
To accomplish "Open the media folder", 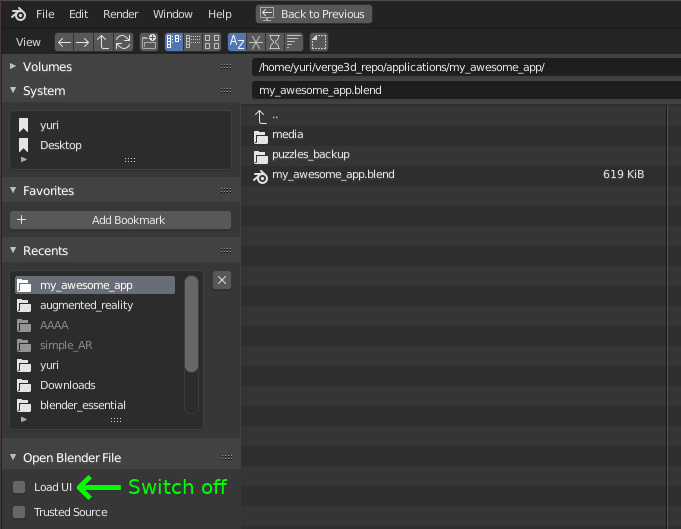I will pos(453,135).
